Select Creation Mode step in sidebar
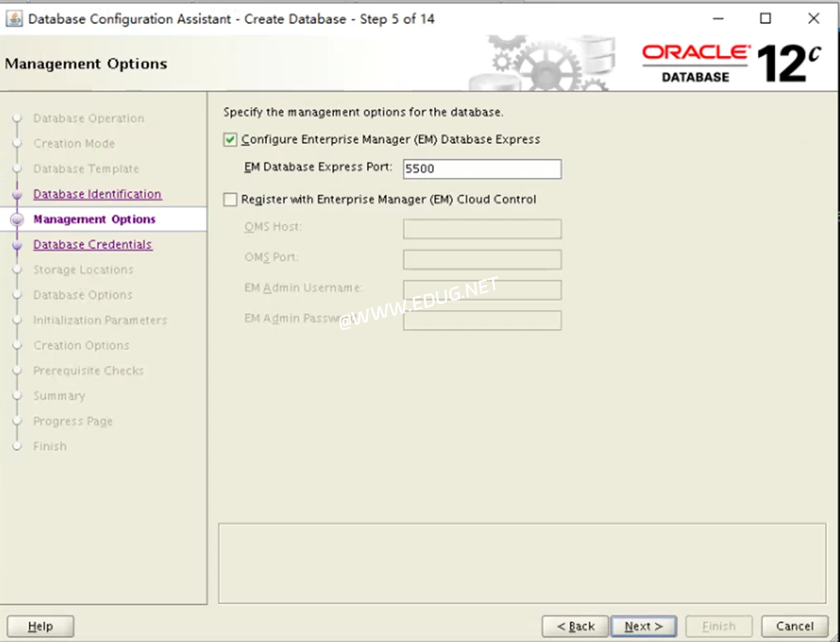This screenshot has width=840, height=642. tap(74, 144)
